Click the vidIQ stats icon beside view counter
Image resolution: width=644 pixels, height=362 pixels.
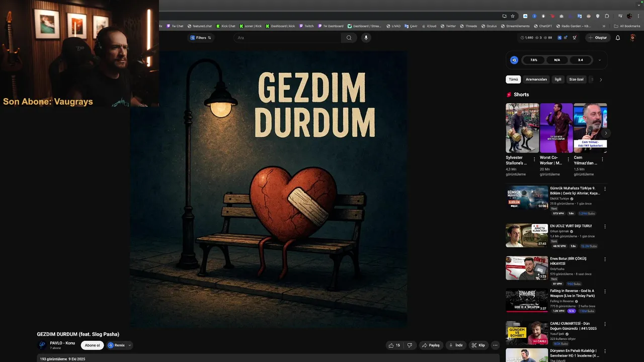(559, 38)
